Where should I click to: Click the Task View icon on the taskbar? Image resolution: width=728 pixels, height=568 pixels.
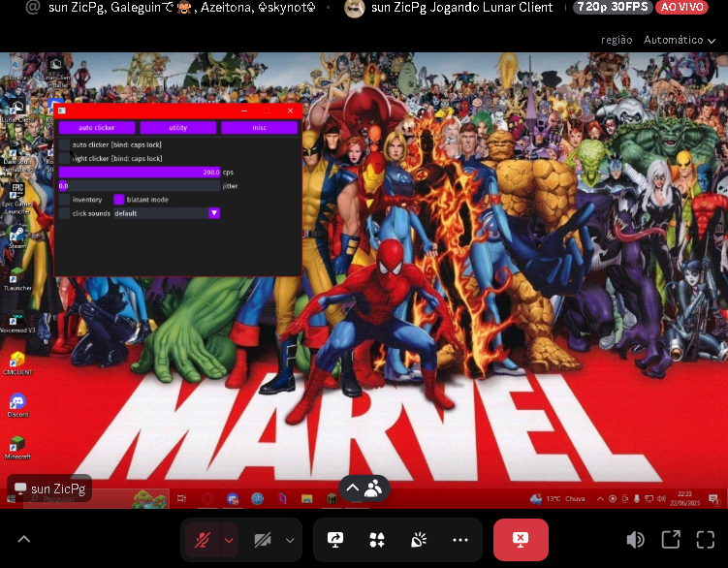[182, 499]
